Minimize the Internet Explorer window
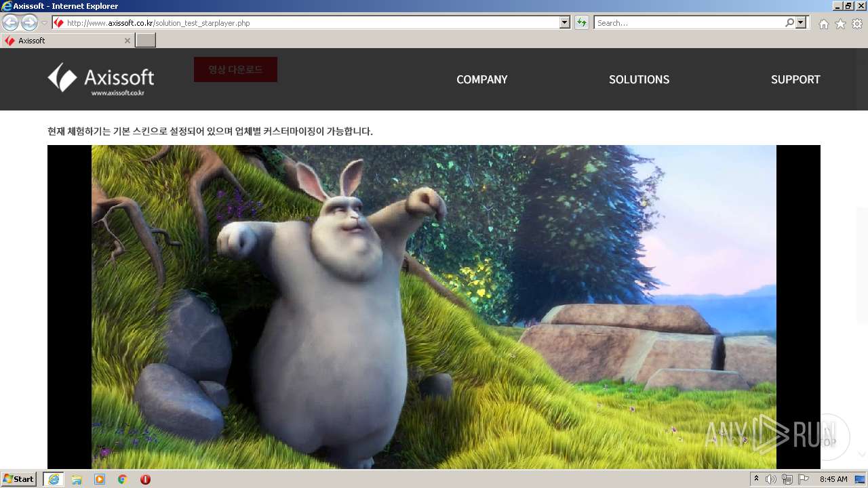Viewport: 868px width, 488px height. [x=837, y=6]
